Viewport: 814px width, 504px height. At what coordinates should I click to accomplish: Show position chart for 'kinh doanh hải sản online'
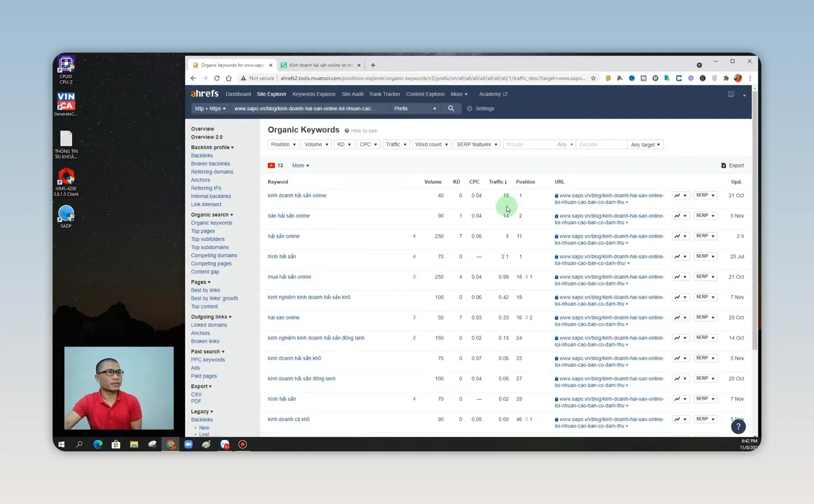pos(680,196)
